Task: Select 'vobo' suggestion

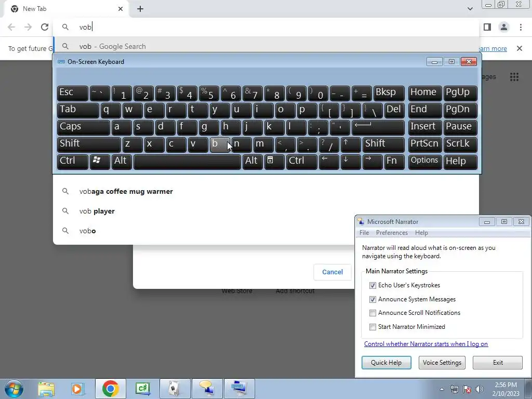Action: point(204,231)
